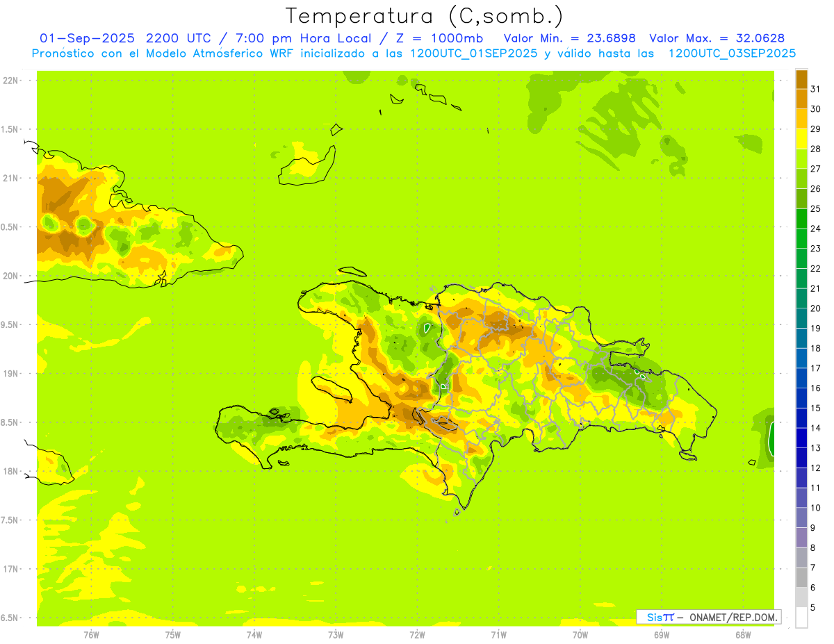The width and height of the screenshot is (834, 644).
Task: Click the "9.5N" latitude axis label
Action: coord(10,324)
